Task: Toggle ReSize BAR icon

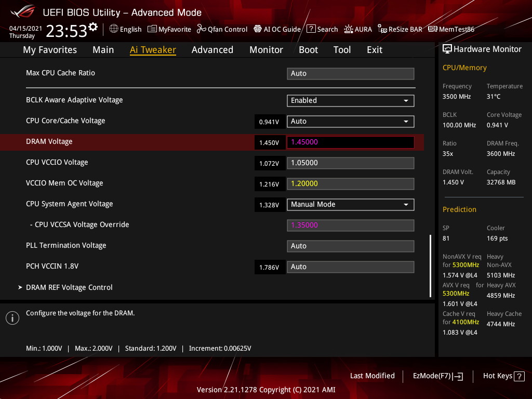Action: pos(382,29)
